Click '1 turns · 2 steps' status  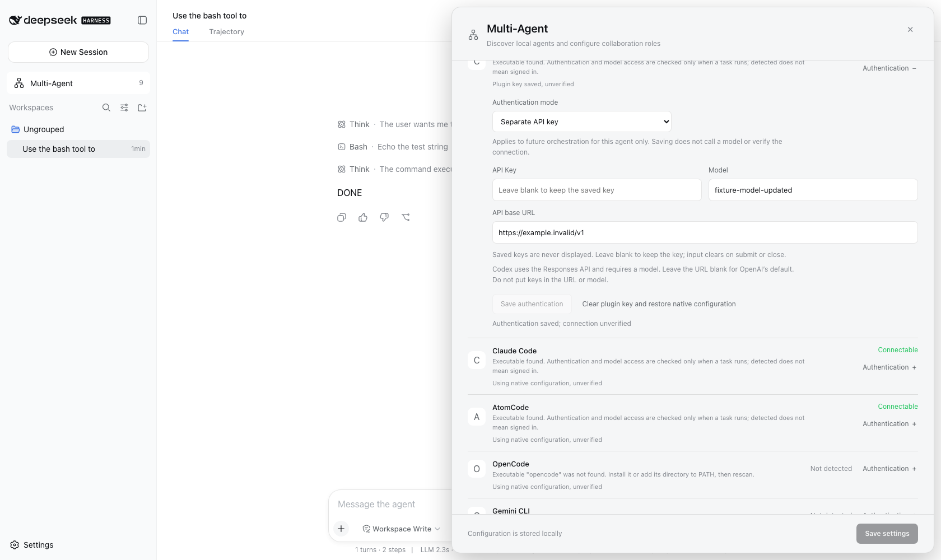(x=380, y=550)
